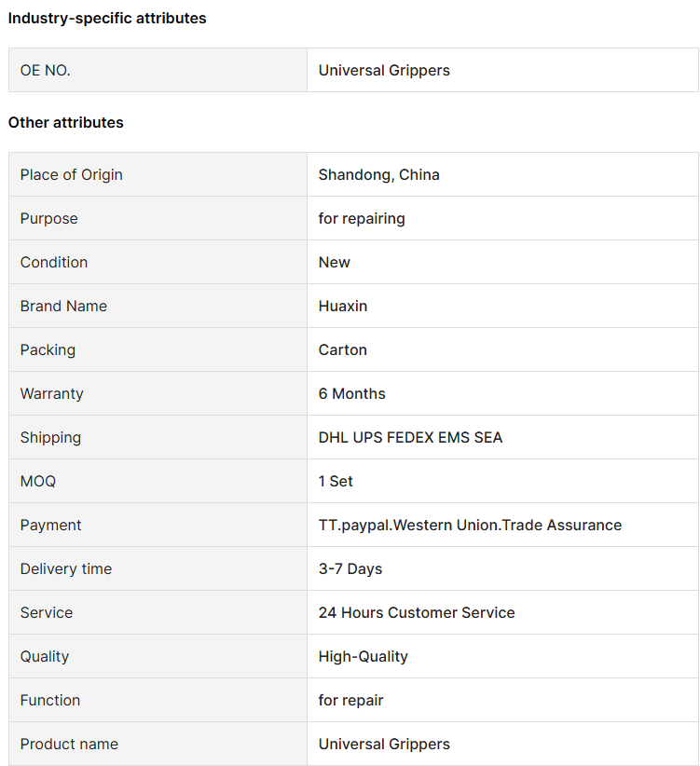Select the DHL UPS FEDEX EMS SEA text
This screenshot has width=700, height=766.
(x=410, y=437)
